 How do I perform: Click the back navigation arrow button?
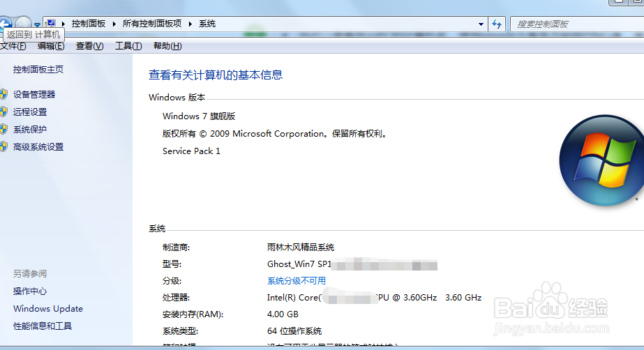pyautogui.click(x=4, y=23)
